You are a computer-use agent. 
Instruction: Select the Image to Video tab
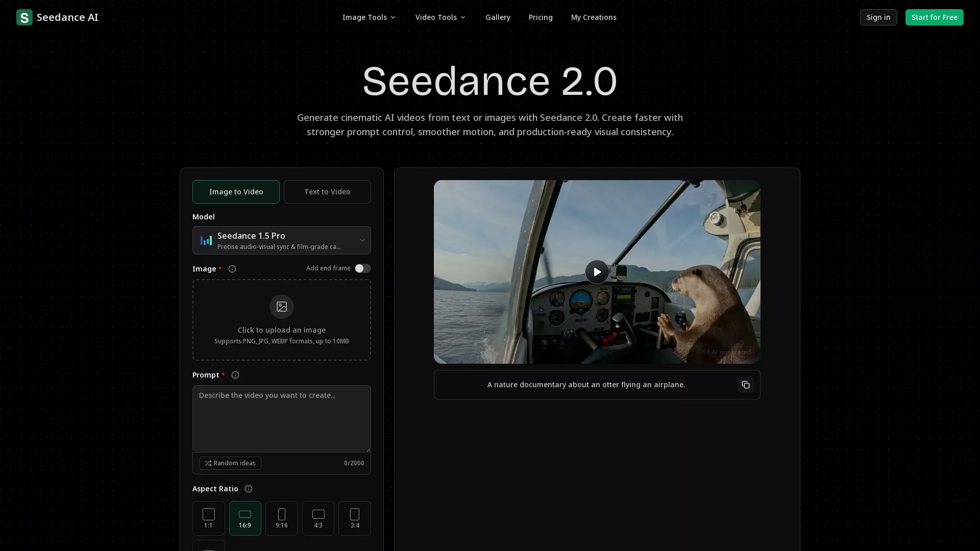[236, 192]
